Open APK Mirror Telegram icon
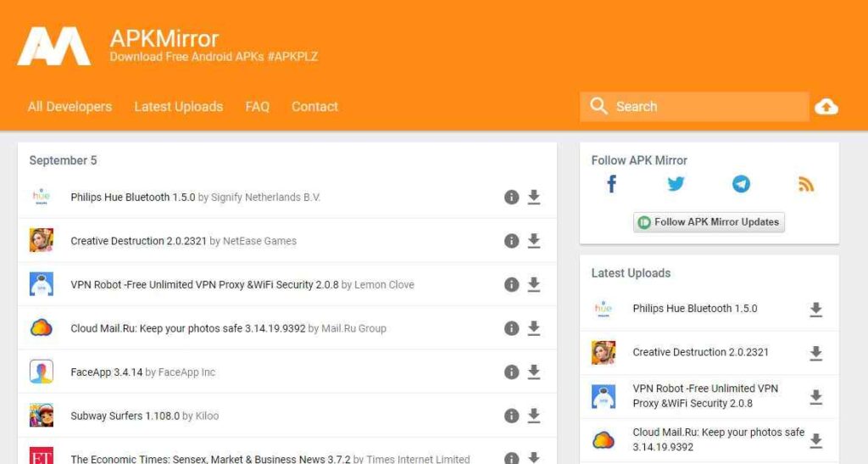868x464 pixels. [x=741, y=184]
